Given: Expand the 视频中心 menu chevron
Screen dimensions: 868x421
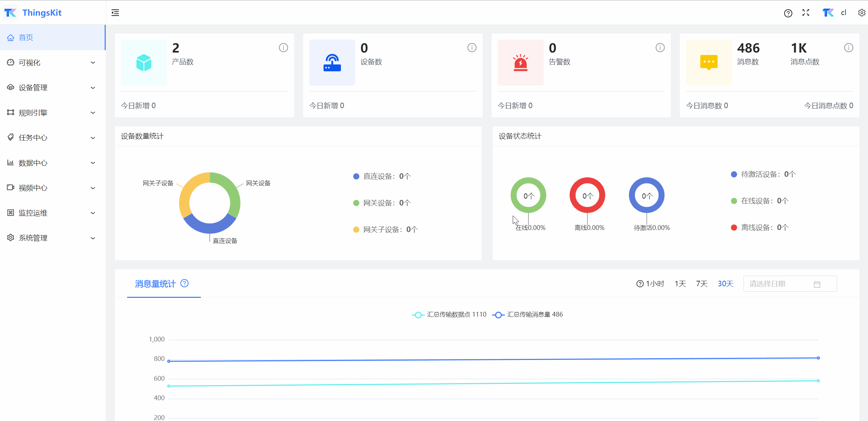Looking at the screenshot, I should [x=93, y=188].
